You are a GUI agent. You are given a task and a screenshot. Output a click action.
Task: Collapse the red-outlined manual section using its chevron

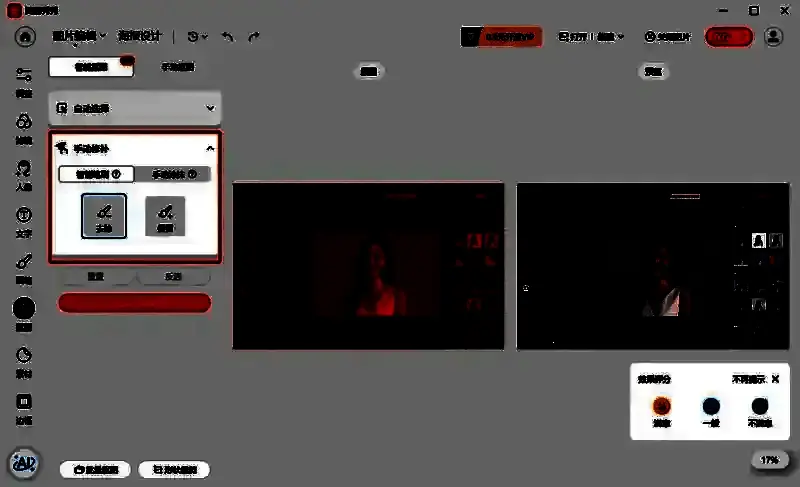tap(209, 148)
